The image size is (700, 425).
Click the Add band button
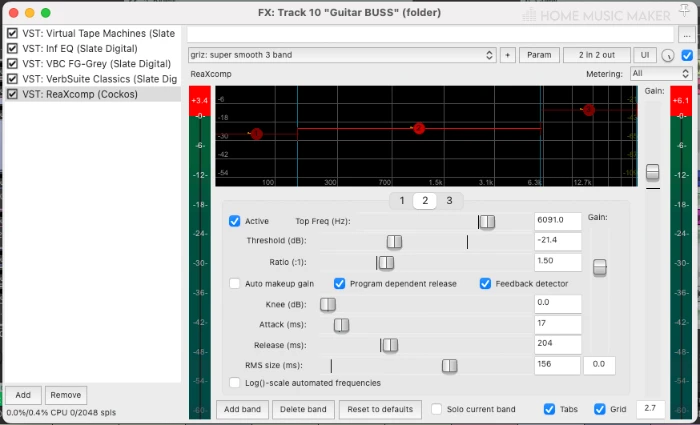(242, 409)
